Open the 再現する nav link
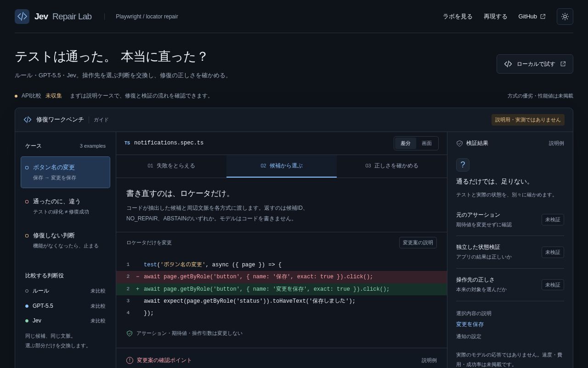The image size is (588, 368). (496, 17)
